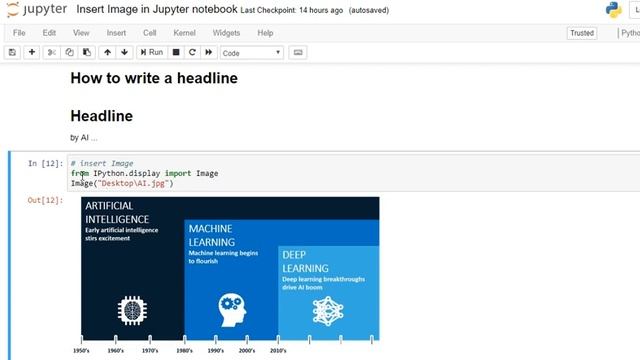
Task: Click Last Checkpoint 14 hours ago text
Action: [291, 10]
